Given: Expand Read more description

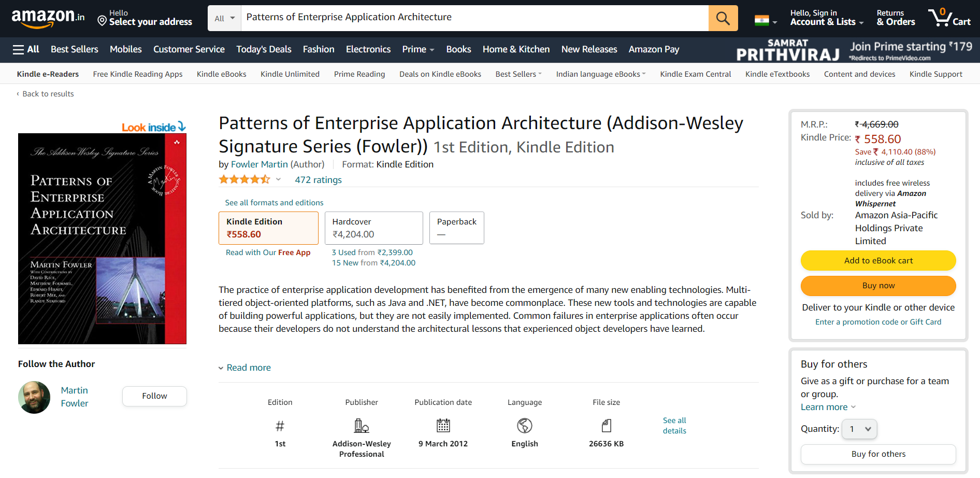Looking at the screenshot, I should [x=244, y=368].
